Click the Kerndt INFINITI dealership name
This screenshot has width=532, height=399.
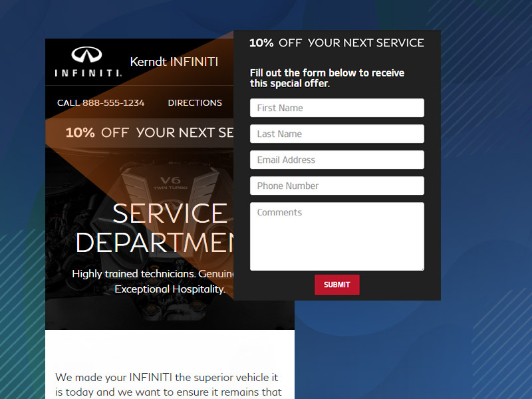tap(174, 62)
